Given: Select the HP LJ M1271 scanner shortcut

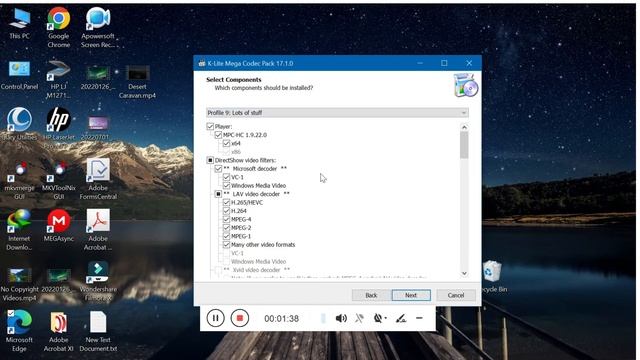Looking at the screenshot, I should click(58, 80).
